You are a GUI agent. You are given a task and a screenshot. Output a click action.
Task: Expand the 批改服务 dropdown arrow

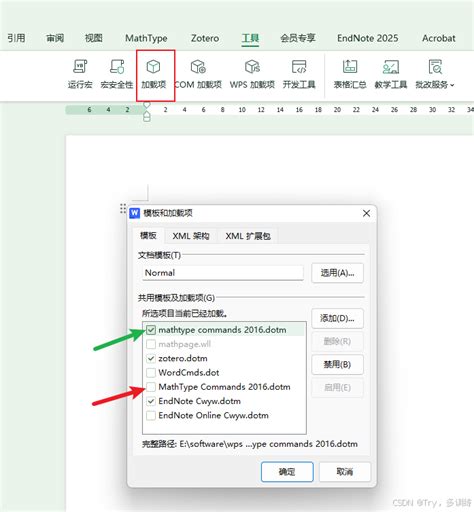click(x=452, y=85)
